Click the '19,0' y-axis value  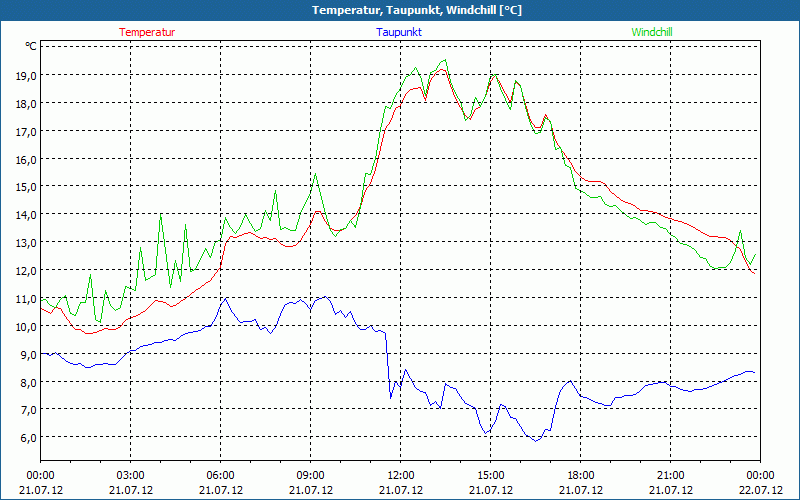26,76
